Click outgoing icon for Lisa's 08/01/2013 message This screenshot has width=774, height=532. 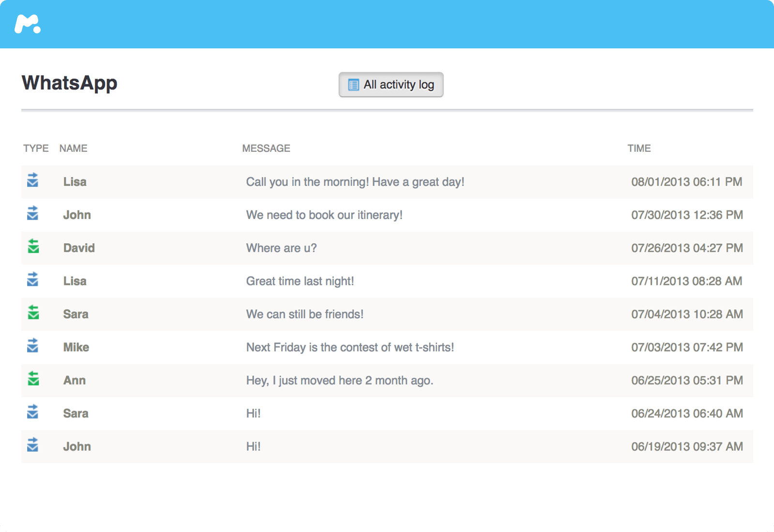point(32,180)
